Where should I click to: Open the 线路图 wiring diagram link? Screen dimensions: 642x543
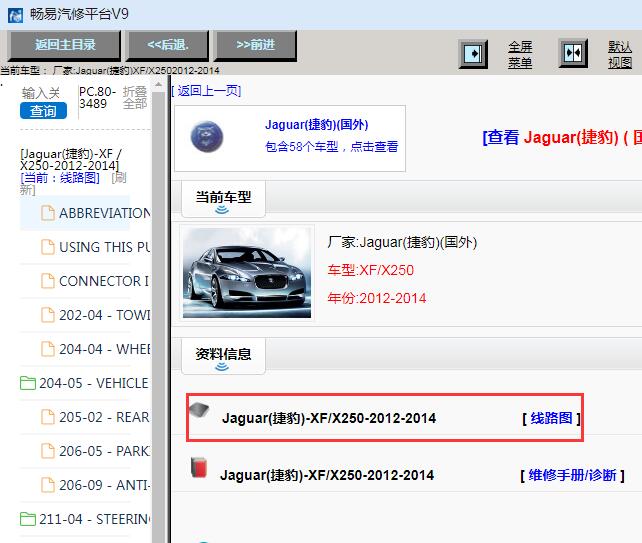click(551, 418)
